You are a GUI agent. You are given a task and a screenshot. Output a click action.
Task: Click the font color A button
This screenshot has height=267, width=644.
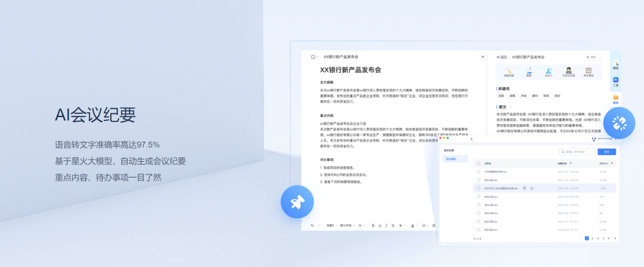pyautogui.click(x=413, y=225)
